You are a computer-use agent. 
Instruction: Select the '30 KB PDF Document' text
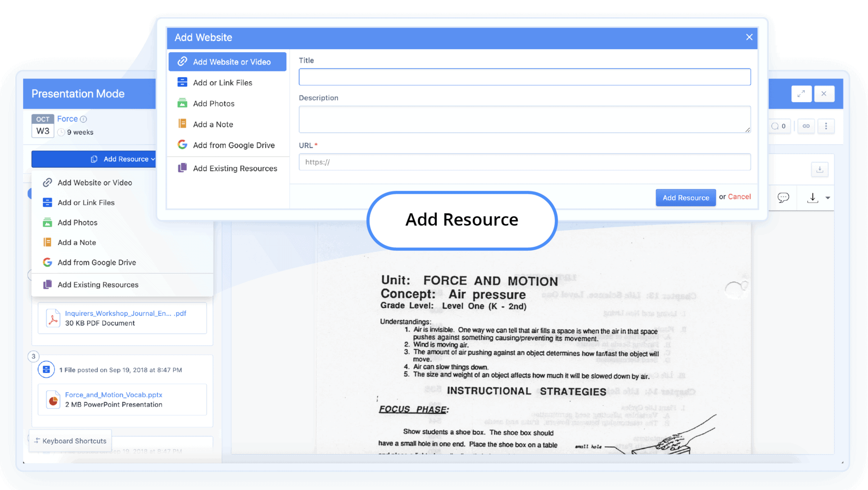tap(100, 323)
